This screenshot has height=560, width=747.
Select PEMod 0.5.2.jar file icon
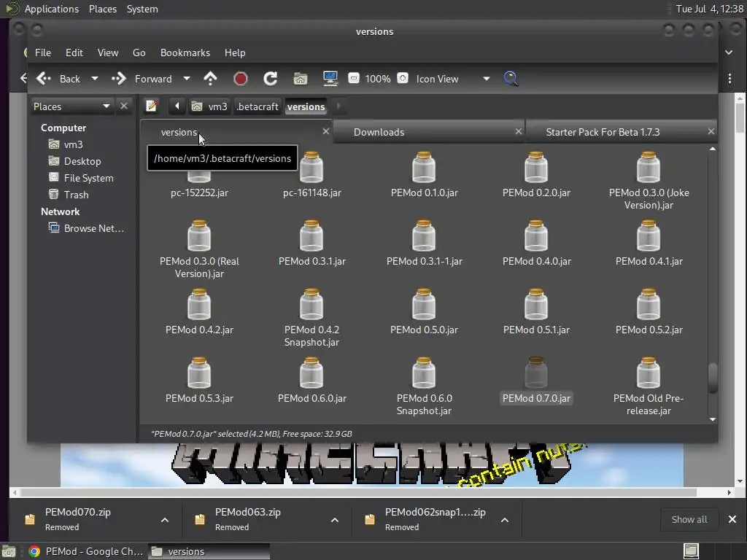[x=649, y=304]
